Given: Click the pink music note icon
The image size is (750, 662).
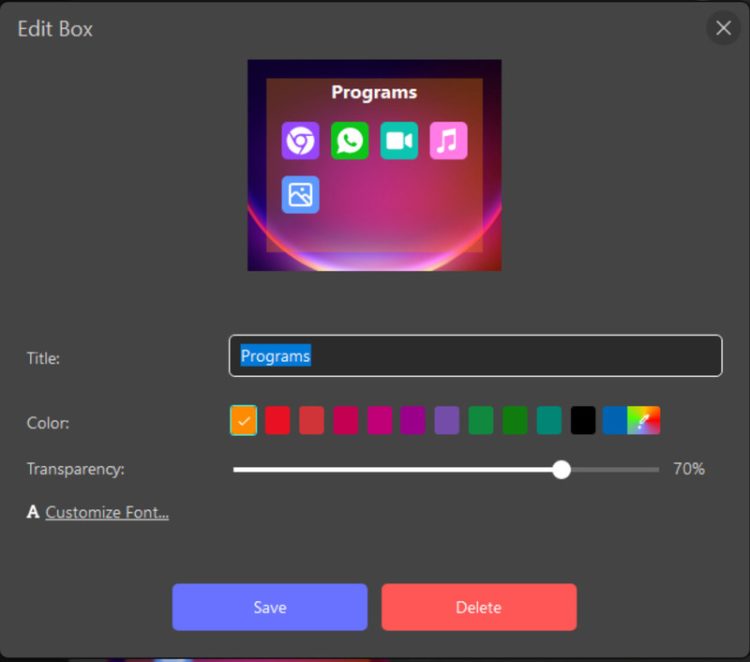Looking at the screenshot, I should (448, 141).
